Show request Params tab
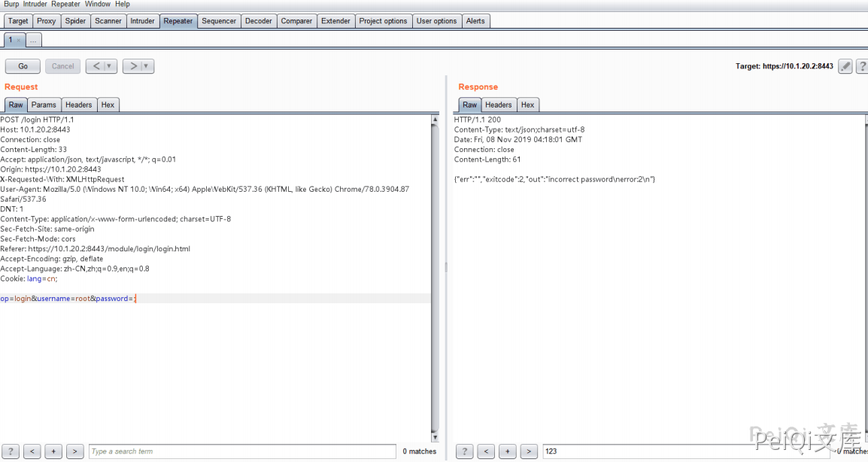868x462 pixels. [44, 105]
